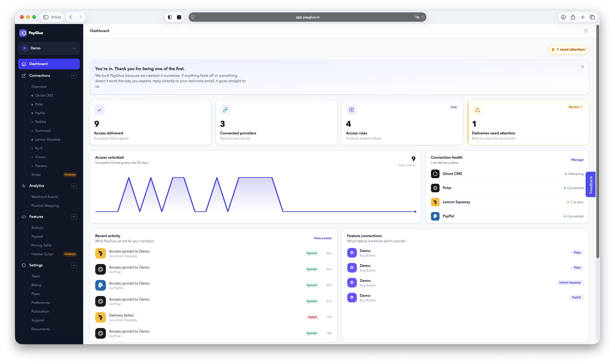Select Lemon Squeezy in the sidebar
This screenshot has width=615, height=364.
click(48, 139)
